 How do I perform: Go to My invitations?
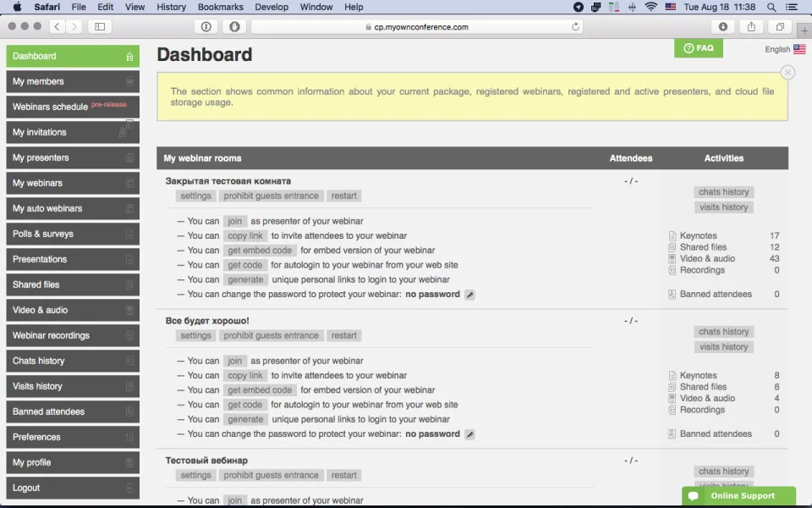[x=73, y=132]
